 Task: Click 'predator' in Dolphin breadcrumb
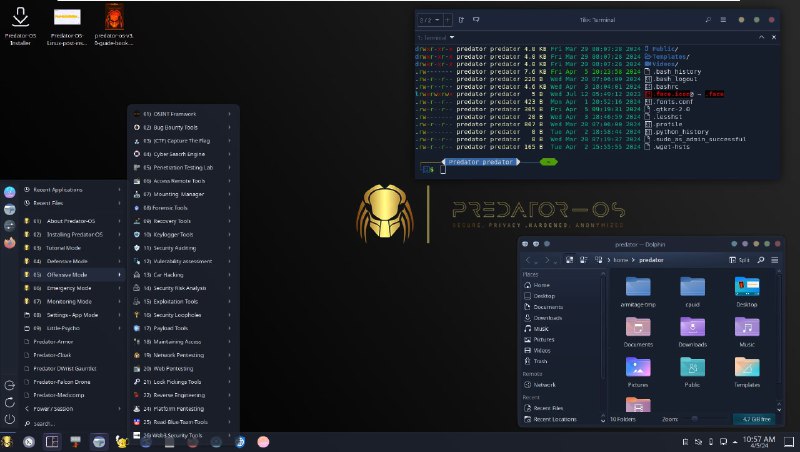tap(651, 260)
